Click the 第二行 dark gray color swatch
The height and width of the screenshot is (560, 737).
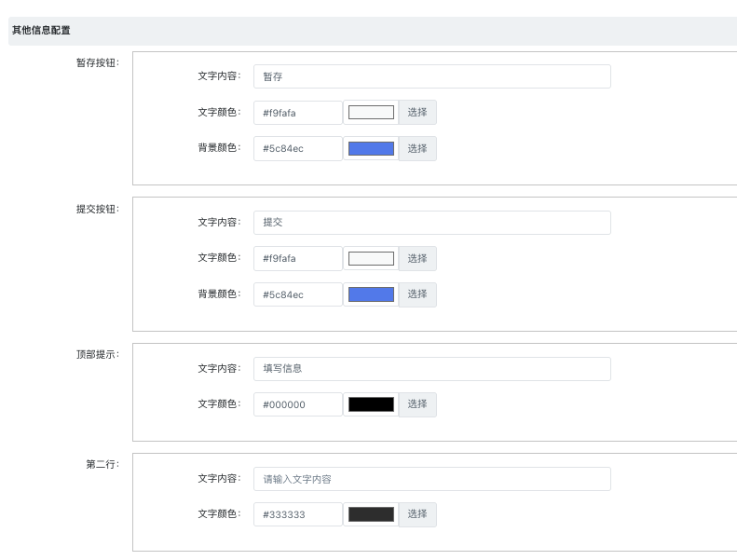click(371, 514)
